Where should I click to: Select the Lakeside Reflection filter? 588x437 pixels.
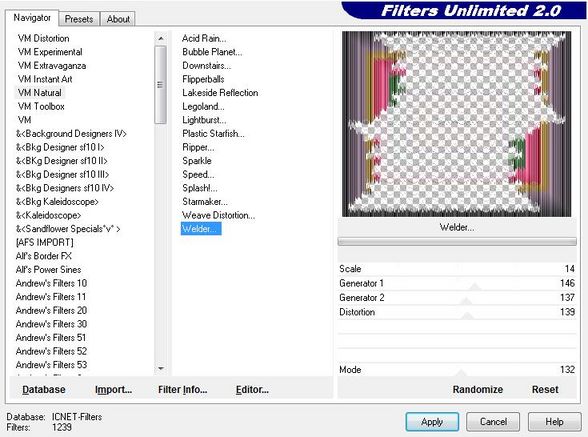(x=220, y=93)
